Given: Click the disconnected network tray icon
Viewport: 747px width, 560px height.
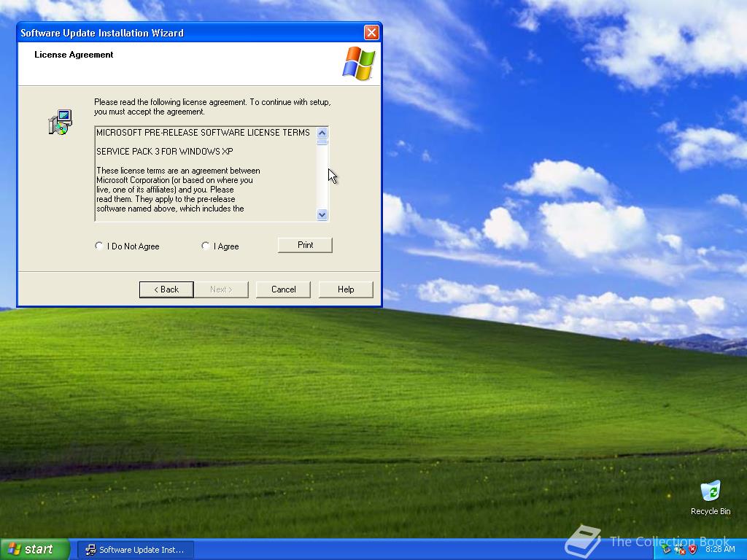Looking at the screenshot, I should (x=679, y=550).
